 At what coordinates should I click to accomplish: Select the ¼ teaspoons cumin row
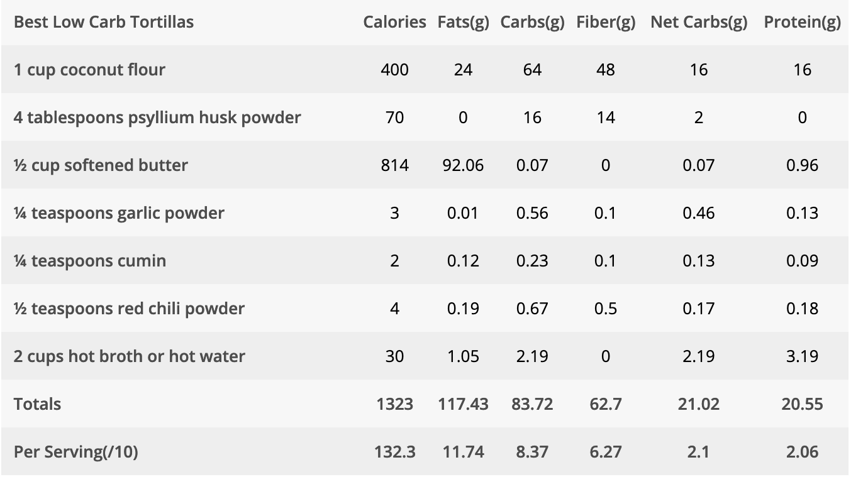[425, 260]
